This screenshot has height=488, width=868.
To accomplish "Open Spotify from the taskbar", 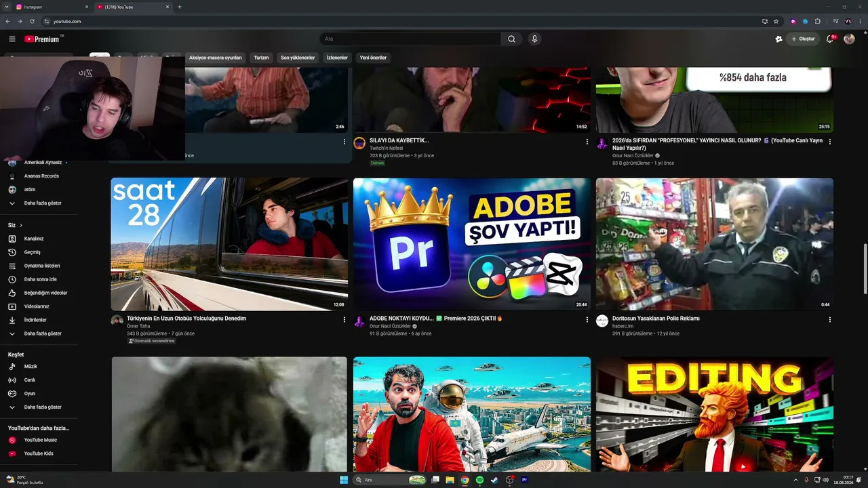I will pyautogui.click(x=479, y=480).
